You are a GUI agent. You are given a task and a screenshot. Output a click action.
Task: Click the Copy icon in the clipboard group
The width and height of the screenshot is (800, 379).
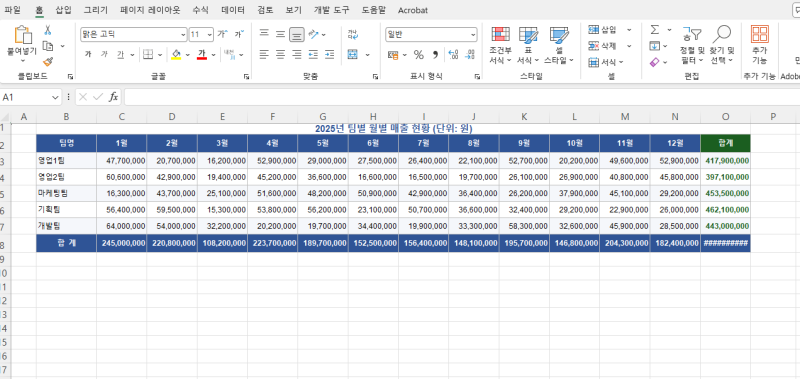tap(48, 46)
